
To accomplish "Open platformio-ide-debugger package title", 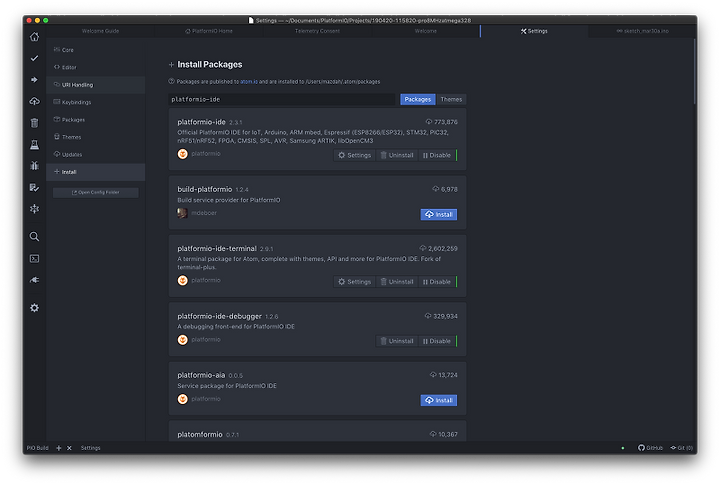I will pos(219,316).
